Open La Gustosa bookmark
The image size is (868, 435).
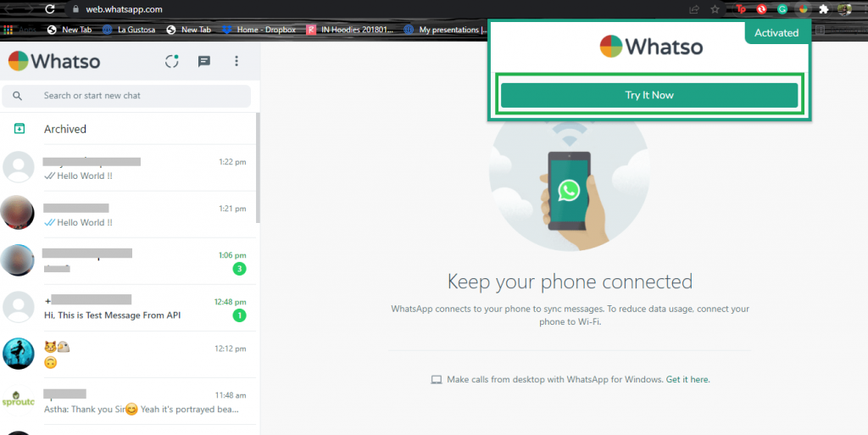point(129,30)
